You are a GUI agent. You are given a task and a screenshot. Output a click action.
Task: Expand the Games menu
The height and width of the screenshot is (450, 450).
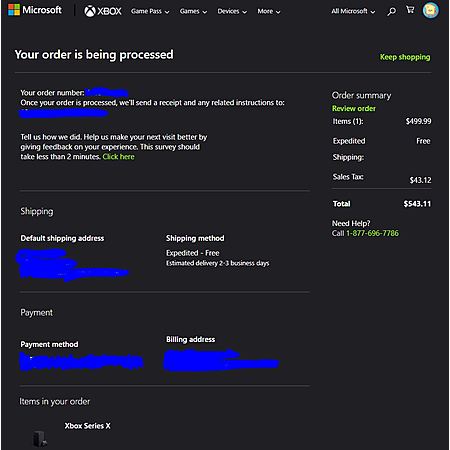coord(193,11)
